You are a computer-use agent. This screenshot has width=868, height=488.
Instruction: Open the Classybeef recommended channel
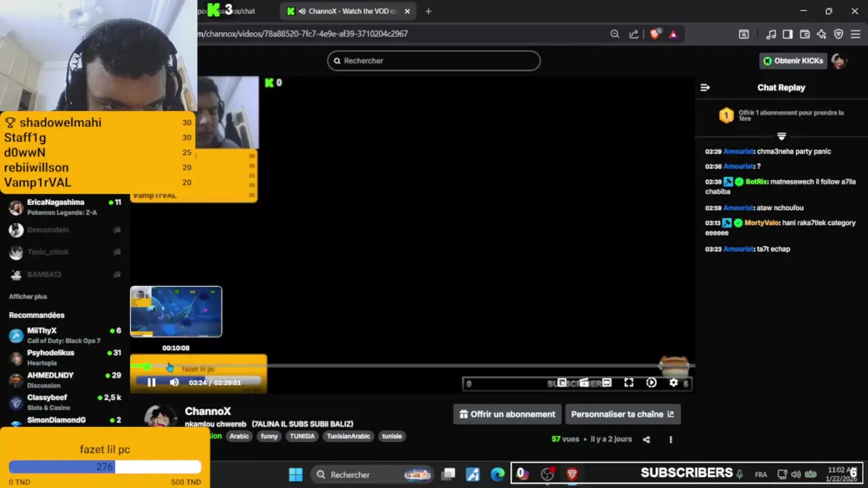[x=65, y=402]
